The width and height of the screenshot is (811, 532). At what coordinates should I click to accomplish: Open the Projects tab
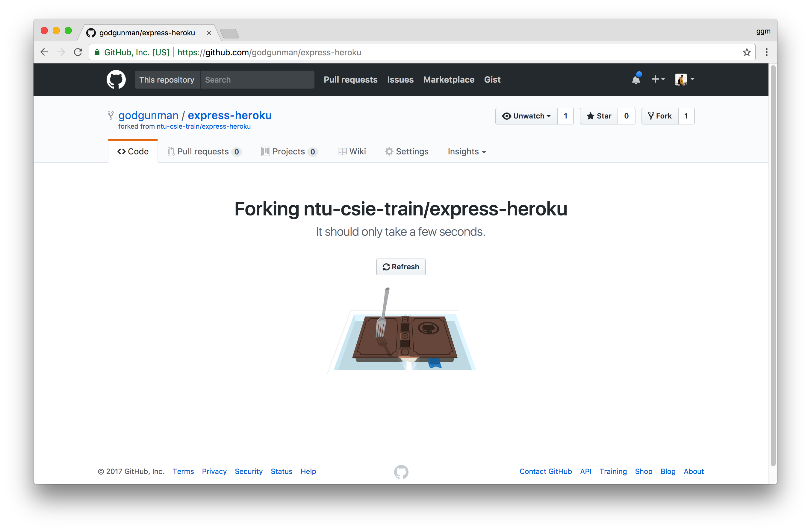click(x=289, y=151)
